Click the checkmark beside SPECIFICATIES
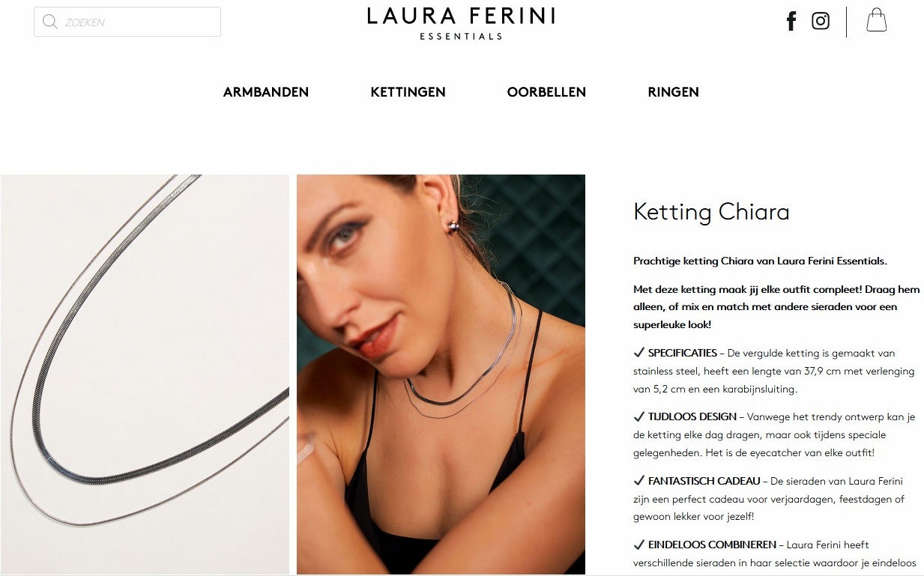Image resolution: width=924 pixels, height=576 pixels. [x=639, y=353]
